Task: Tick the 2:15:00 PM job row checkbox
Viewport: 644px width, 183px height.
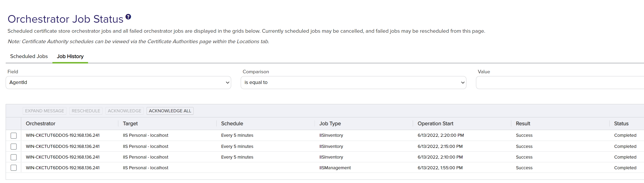Action: point(14,147)
